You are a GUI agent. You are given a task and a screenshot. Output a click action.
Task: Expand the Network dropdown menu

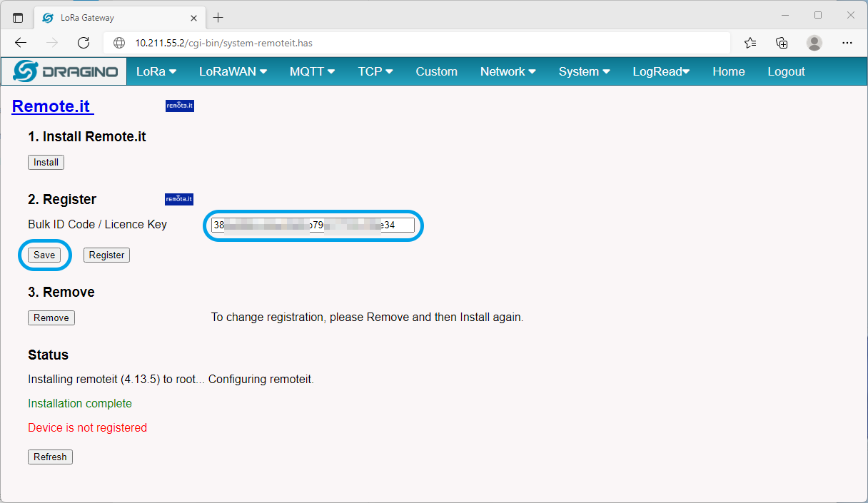coord(508,71)
